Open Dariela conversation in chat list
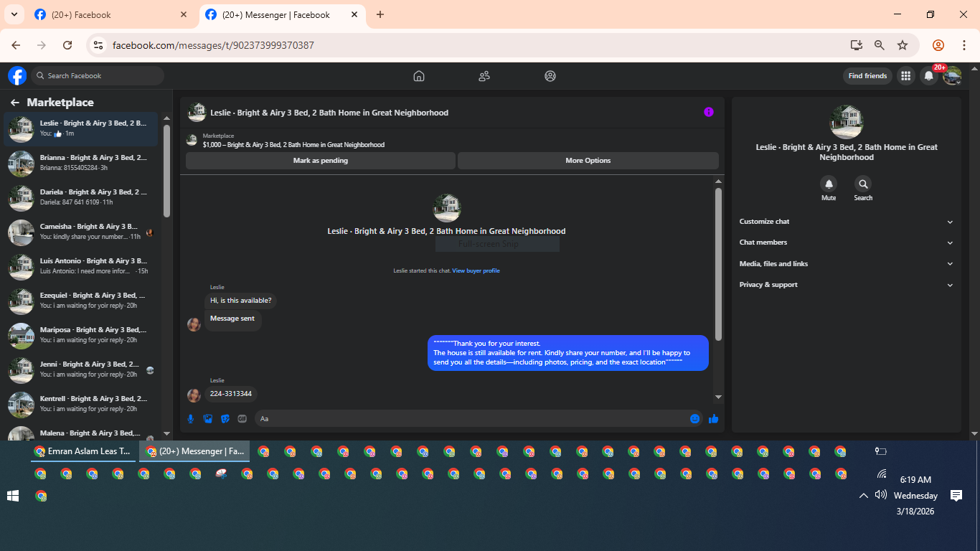 tap(80, 198)
